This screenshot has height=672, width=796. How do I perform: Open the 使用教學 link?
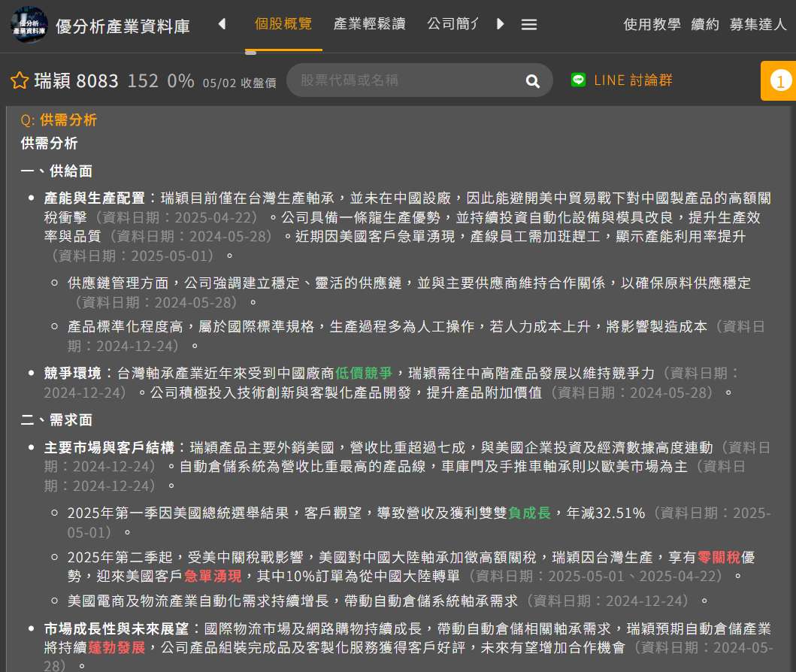652,24
